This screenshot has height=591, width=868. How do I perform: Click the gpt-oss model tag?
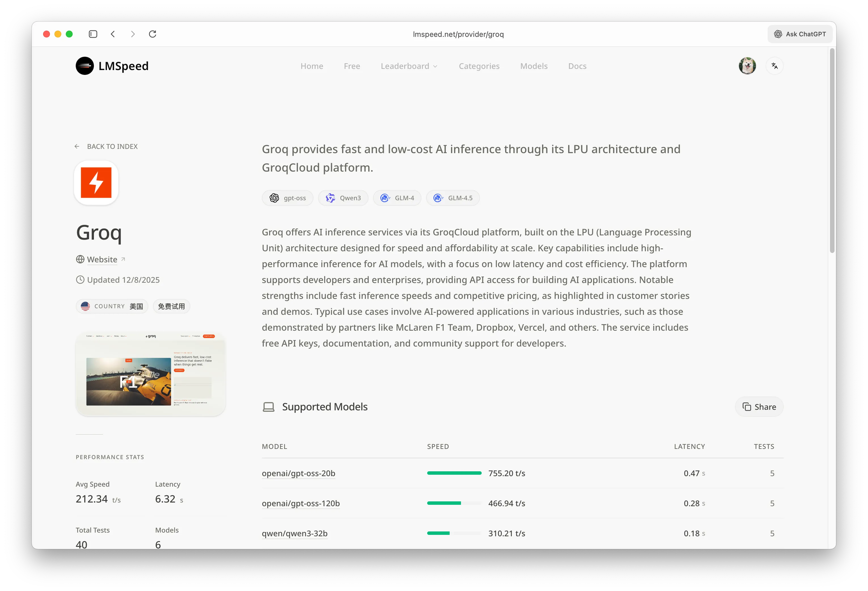pos(288,198)
